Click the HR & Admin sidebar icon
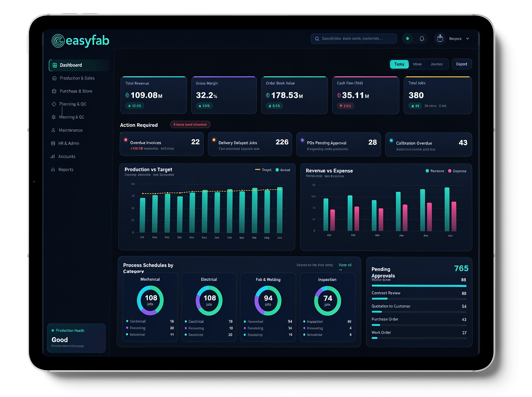The width and height of the screenshot is (532, 397). click(x=53, y=143)
